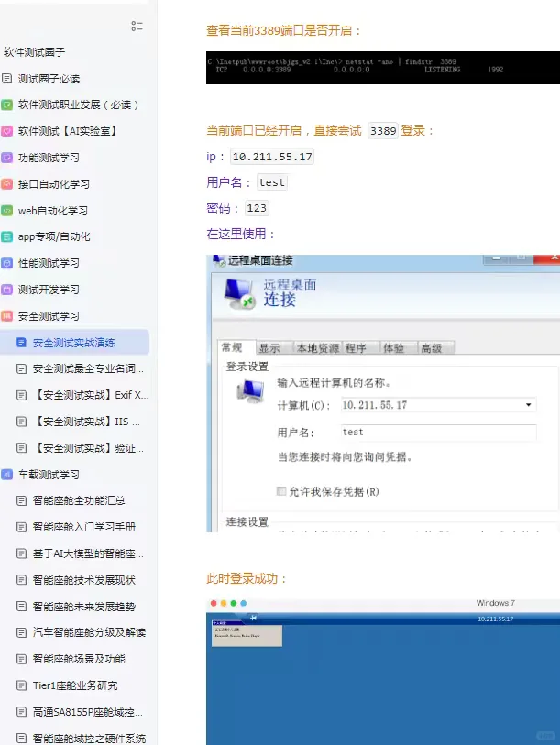Open 智能座舱未来发展趋势 document
Screen dimensions: 560x745
83,607
